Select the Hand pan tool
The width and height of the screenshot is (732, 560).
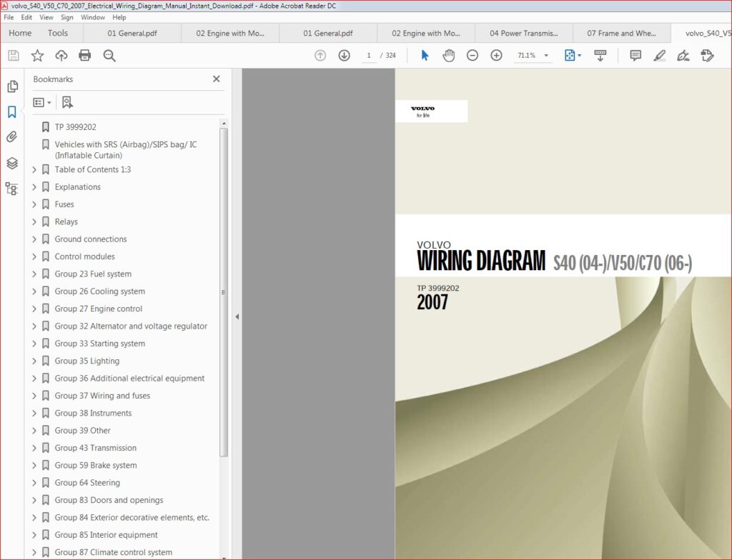449,56
